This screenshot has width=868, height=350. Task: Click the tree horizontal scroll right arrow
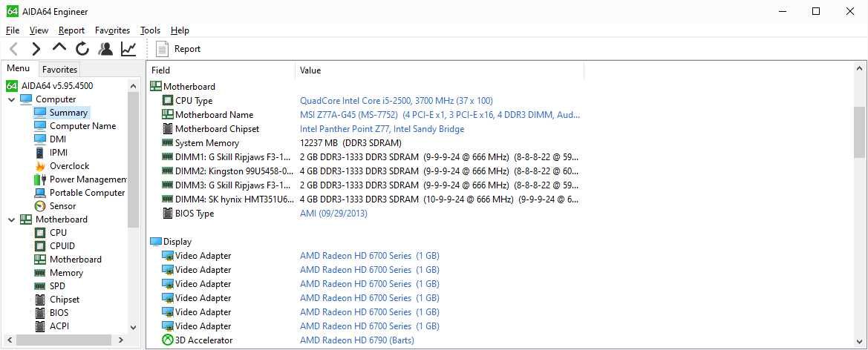(x=121, y=340)
